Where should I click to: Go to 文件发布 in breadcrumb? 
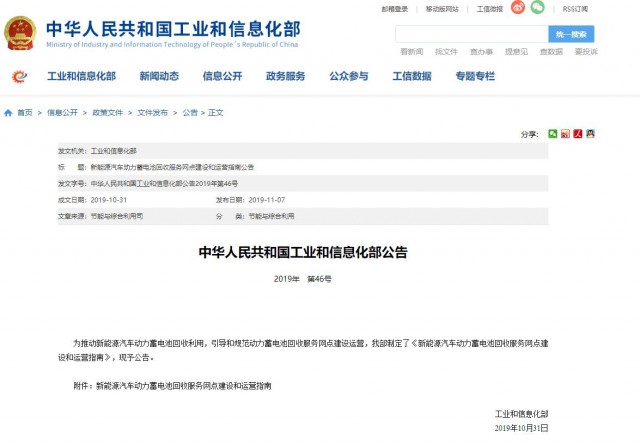coord(152,113)
